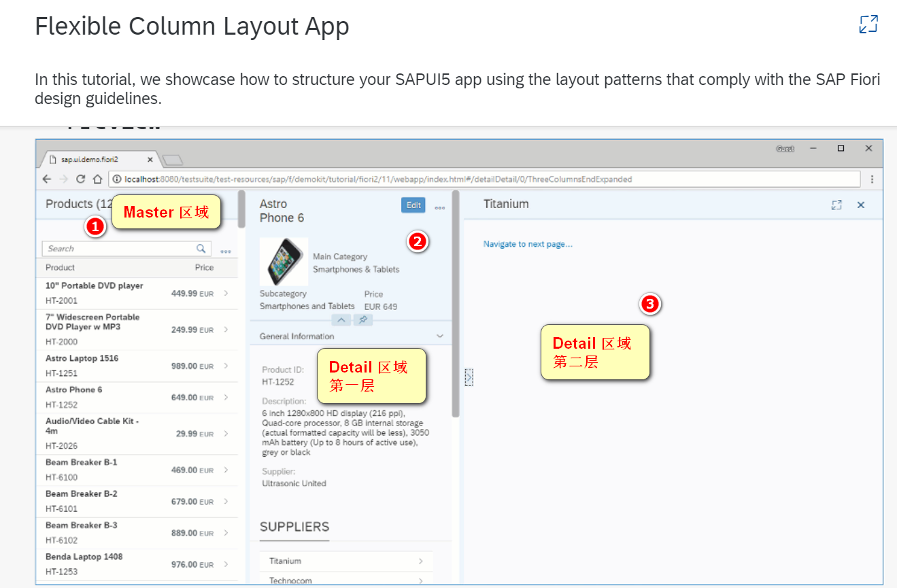Open the Beam Breaker B-3 row chevron
The image size is (897, 588).
226,533
